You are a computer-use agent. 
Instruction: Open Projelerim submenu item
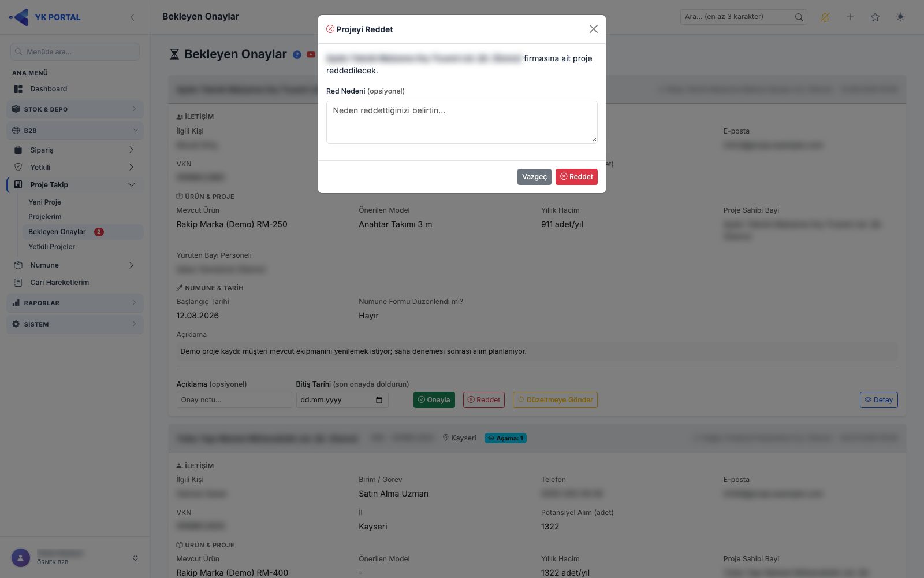pos(45,217)
